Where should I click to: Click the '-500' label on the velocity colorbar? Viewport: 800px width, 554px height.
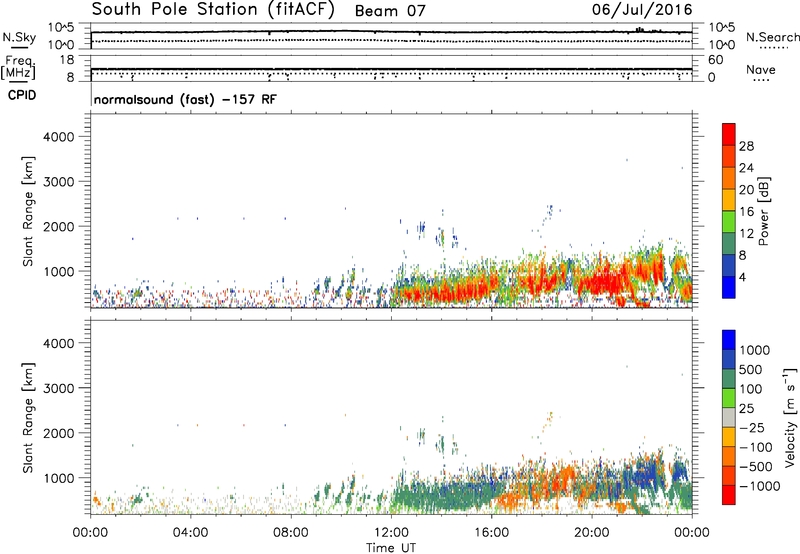(x=756, y=467)
